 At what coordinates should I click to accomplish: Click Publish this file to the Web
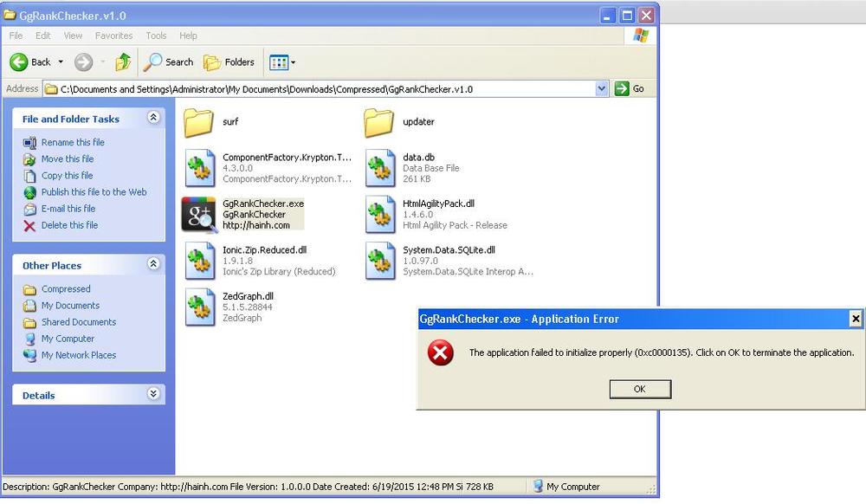(x=94, y=191)
